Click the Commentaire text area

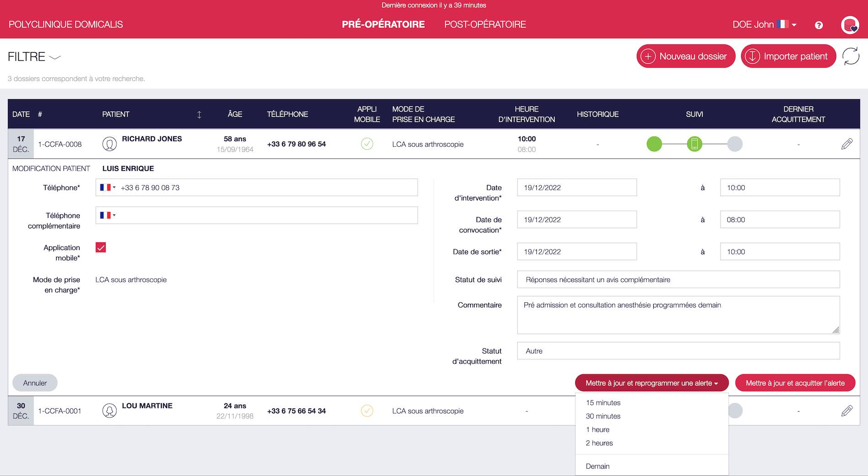(678, 315)
